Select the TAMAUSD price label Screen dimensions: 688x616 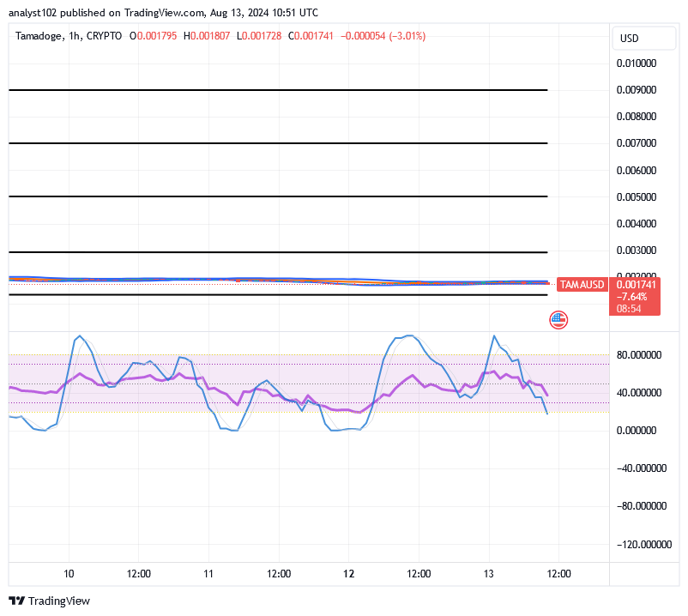click(582, 284)
